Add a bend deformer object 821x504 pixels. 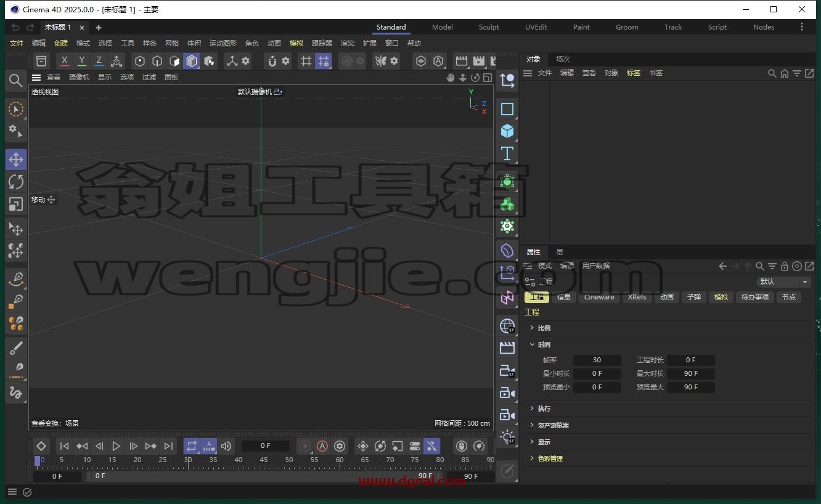coord(507,251)
